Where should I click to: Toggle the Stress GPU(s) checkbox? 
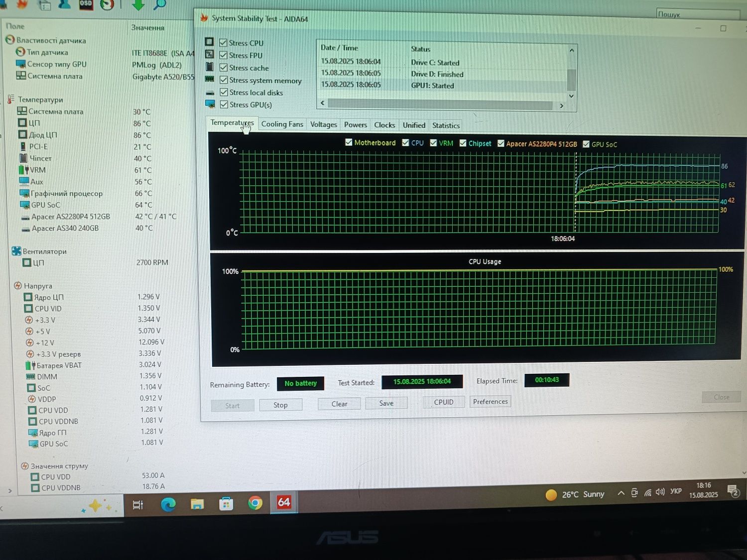(224, 105)
